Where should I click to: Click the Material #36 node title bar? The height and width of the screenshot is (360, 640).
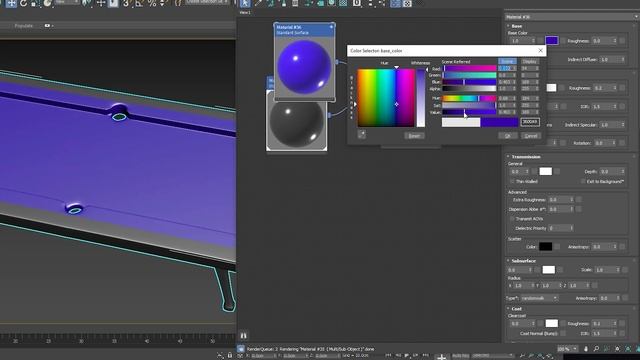coord(304,30)
